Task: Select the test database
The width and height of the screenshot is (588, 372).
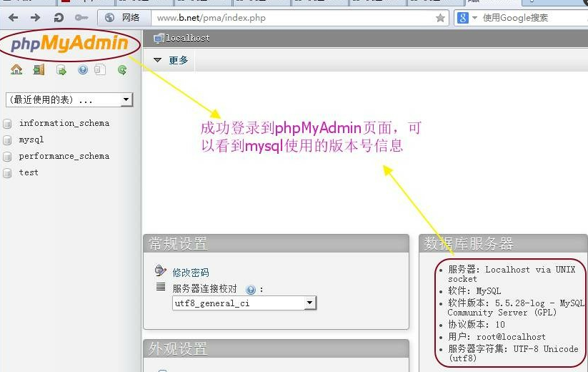Action: pos(29,172)
